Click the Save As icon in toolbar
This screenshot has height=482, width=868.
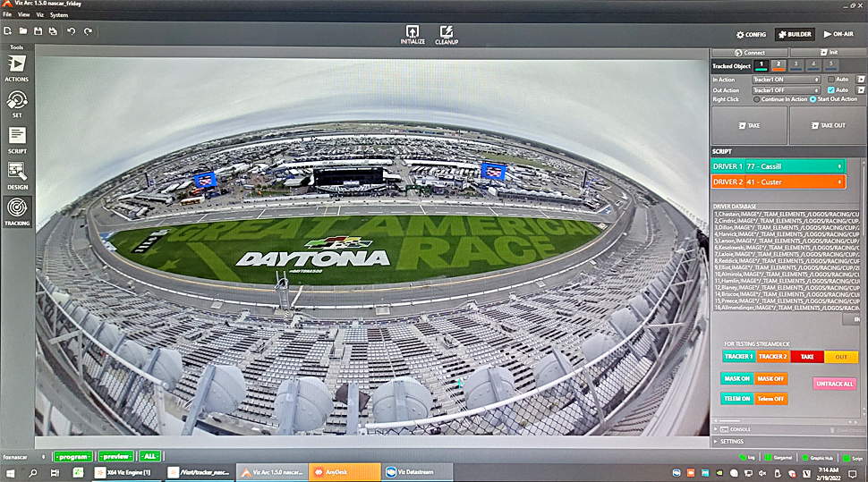53,31
